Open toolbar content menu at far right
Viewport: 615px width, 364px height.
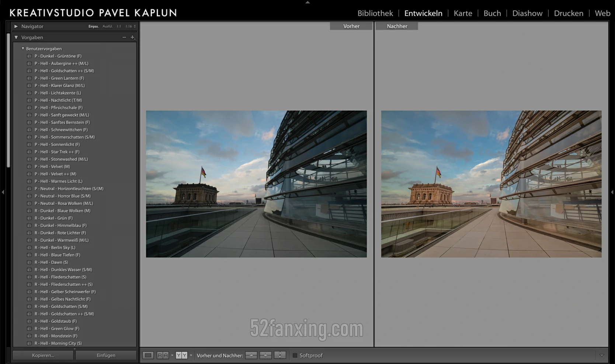(602, 356)
